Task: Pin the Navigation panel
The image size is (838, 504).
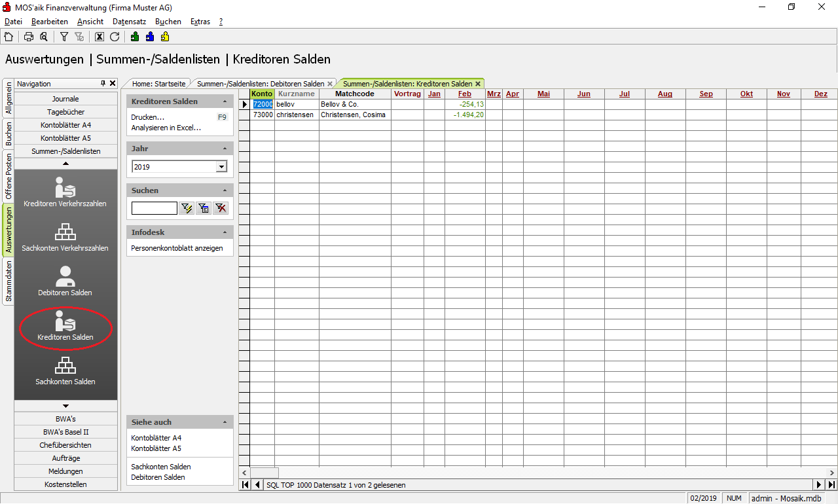Action: (x=103, y=84)
